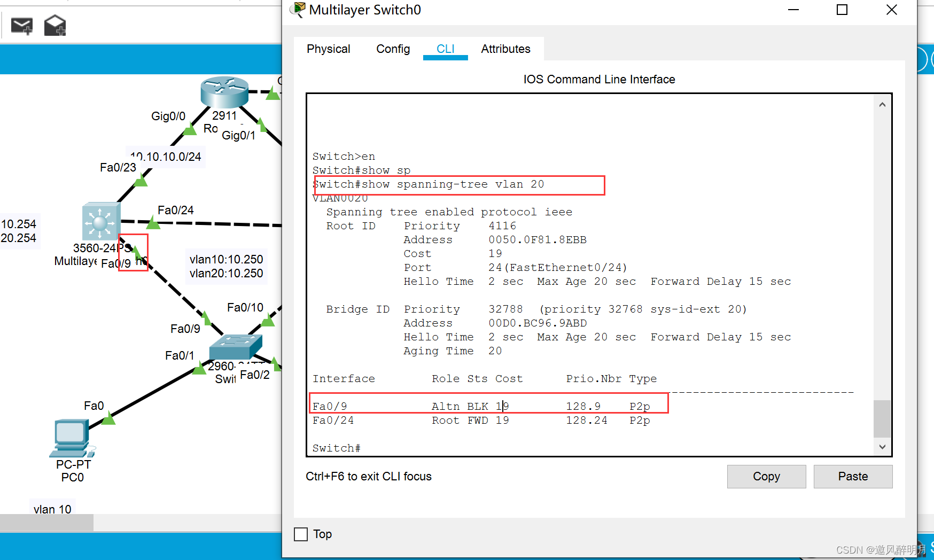The image size is (934, 560).
Task: Click the Multilayer Switch0 window title icon
Action: tap(298, 10)
